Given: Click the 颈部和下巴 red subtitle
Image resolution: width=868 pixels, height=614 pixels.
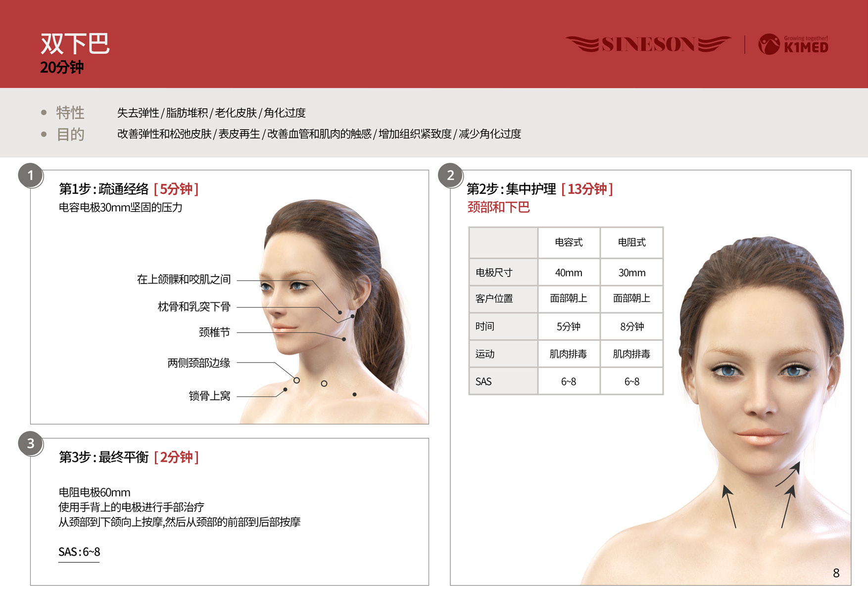Looking at the screenshot, I should [x=498, y=207].
